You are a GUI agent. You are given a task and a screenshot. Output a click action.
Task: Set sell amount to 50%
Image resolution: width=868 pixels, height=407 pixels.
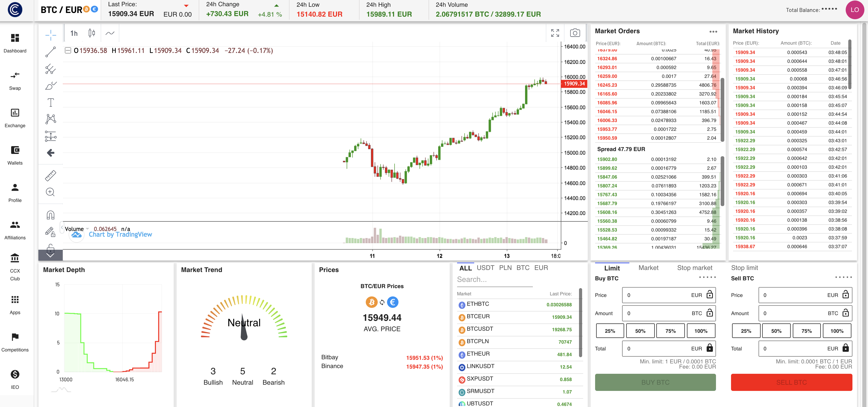(776, 331)
